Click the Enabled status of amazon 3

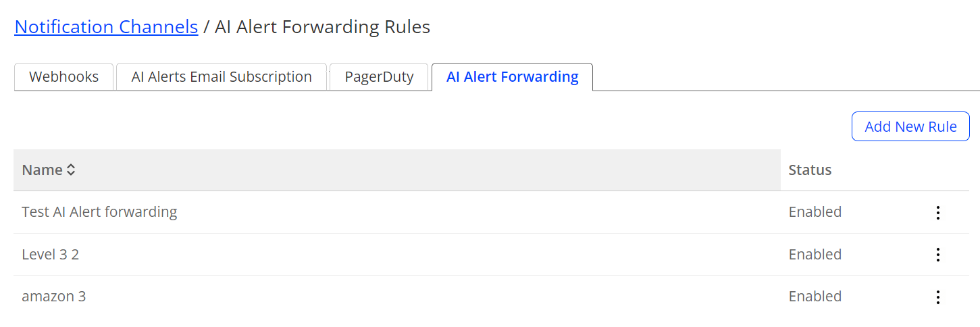815,297
